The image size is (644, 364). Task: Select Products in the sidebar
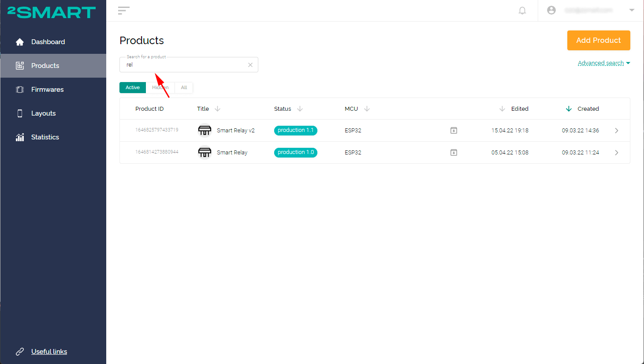click(x=53, y=66)
